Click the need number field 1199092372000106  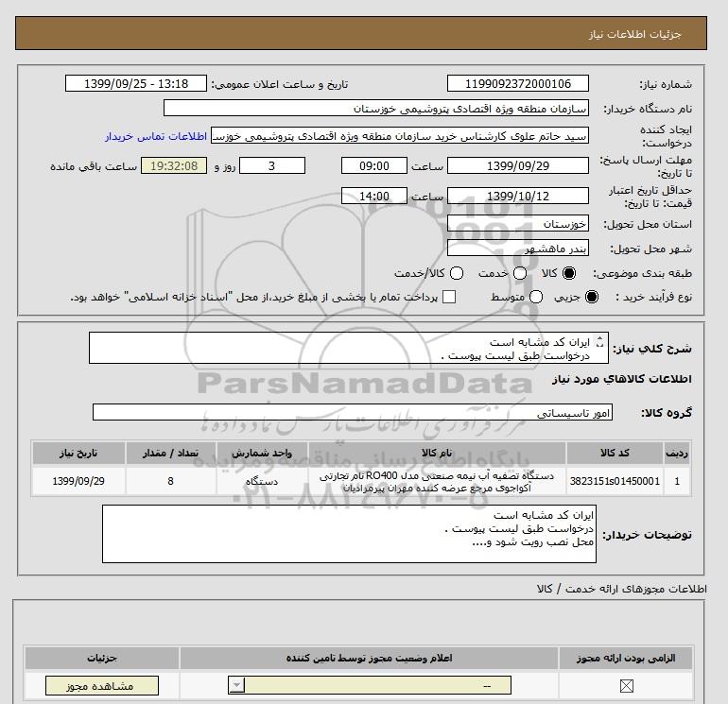pos(518,83)
